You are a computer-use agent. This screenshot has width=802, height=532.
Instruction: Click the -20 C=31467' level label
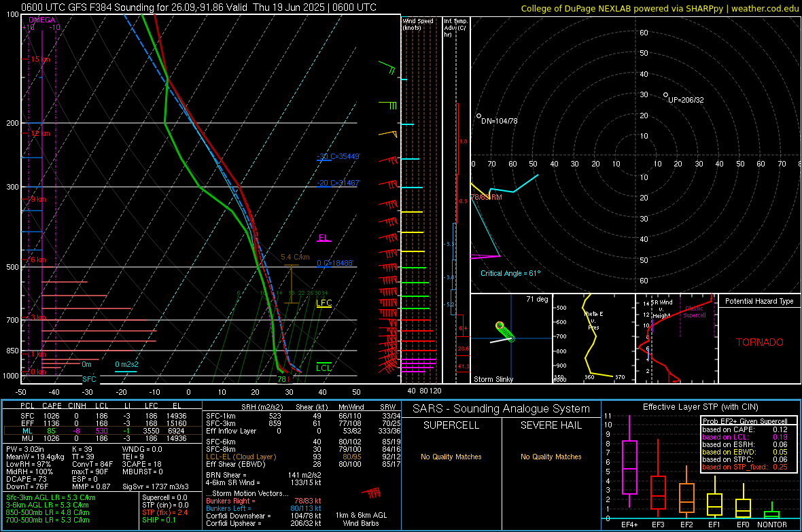tap(338, 183)
